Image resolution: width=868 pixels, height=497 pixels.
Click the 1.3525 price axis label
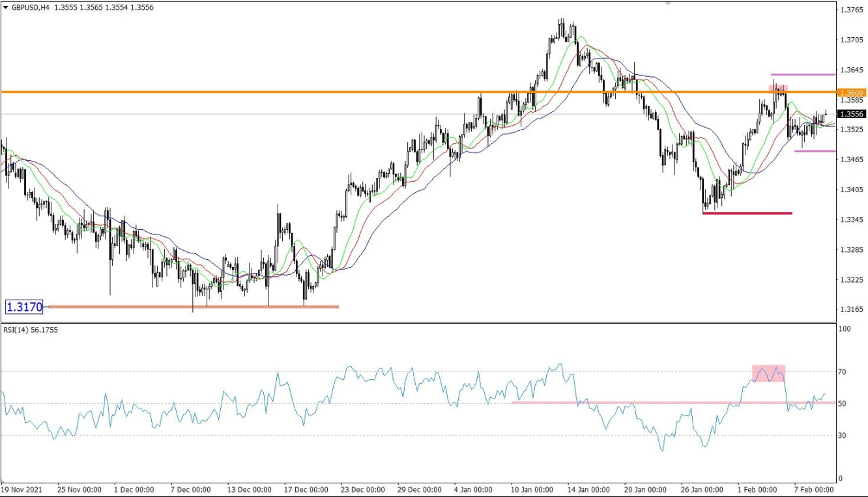[x=852, y=130]
